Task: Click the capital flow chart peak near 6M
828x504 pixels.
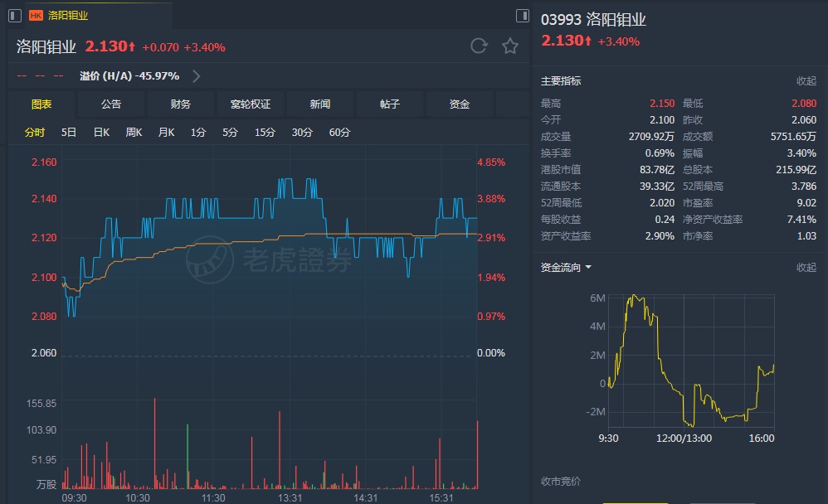Action: pos(634,297)
